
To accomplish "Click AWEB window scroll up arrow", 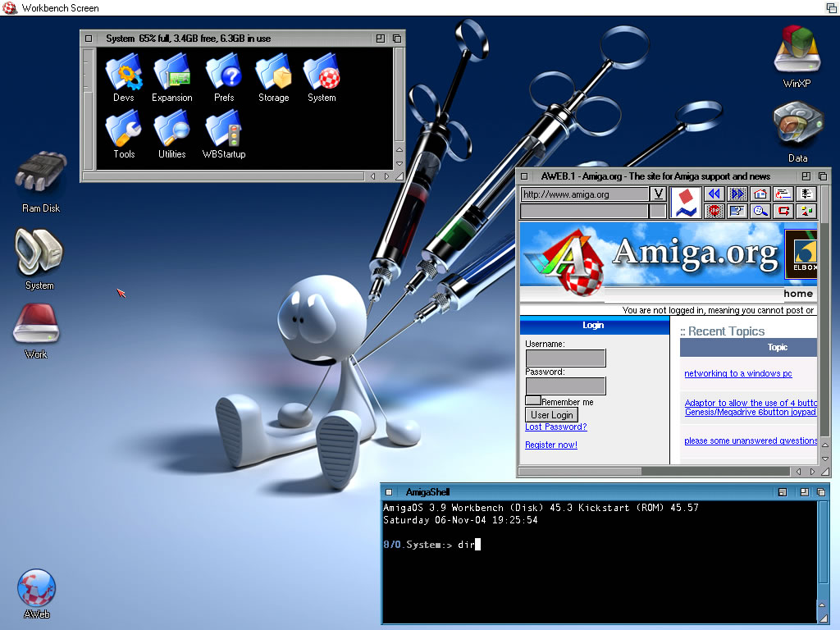I will (825, 445).
